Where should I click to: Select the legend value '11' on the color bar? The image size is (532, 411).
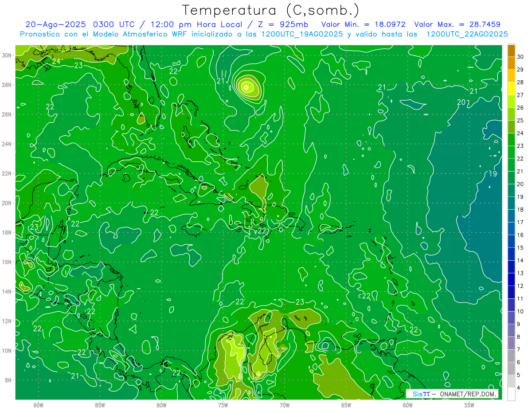tap(520, 299)
